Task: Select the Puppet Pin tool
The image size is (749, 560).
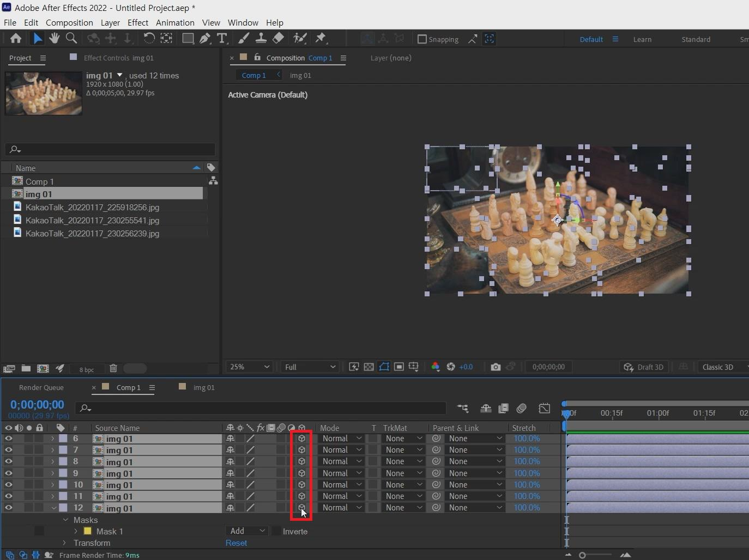Action: click(x=321, y=38)
